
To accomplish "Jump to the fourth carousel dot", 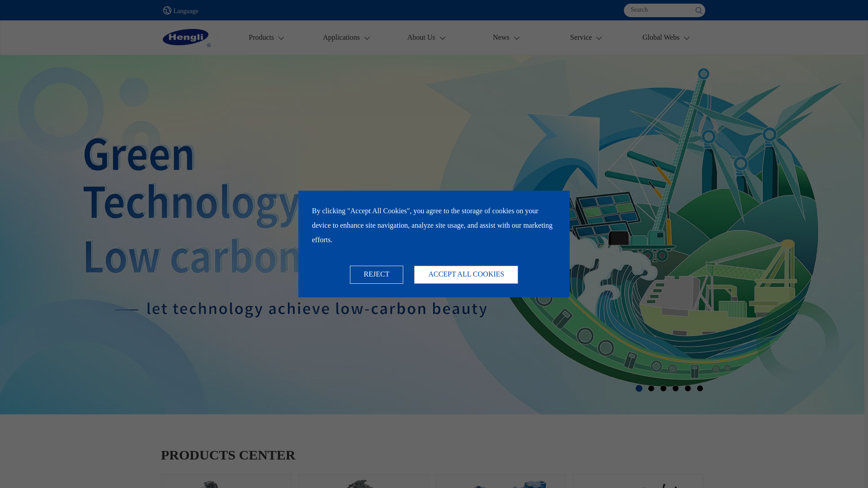I will click(x=675, y=388).
